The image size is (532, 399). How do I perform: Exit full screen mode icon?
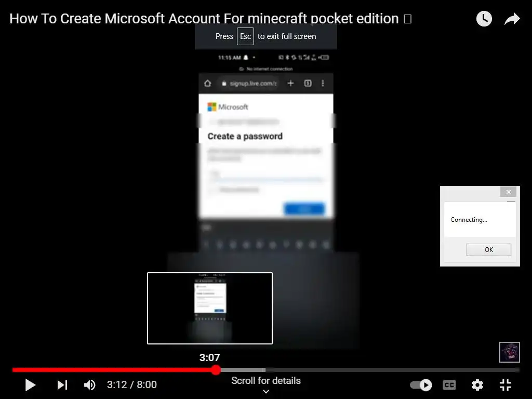click(506, 385)
